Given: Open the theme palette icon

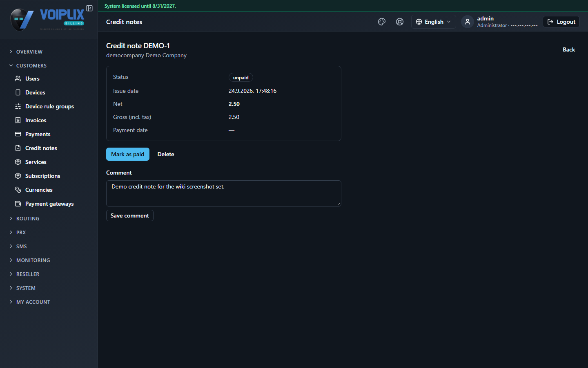Looking at the screenshot, I should coord(382,22).
